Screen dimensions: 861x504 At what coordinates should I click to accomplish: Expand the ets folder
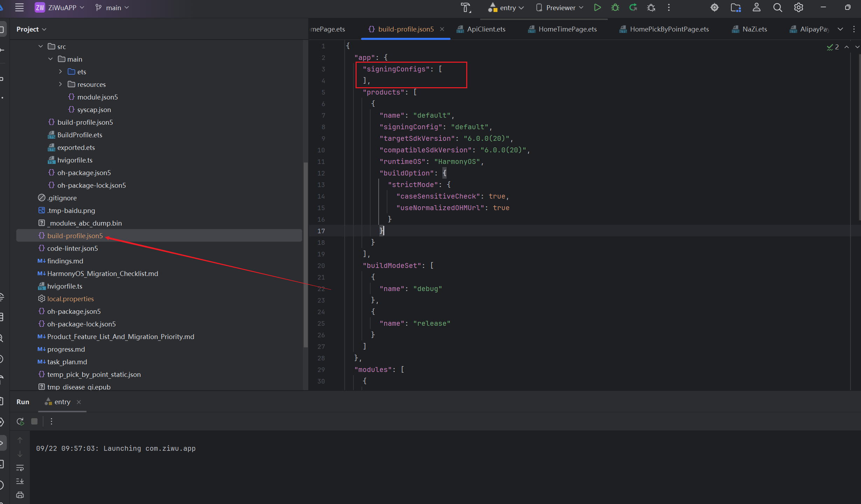61,71
